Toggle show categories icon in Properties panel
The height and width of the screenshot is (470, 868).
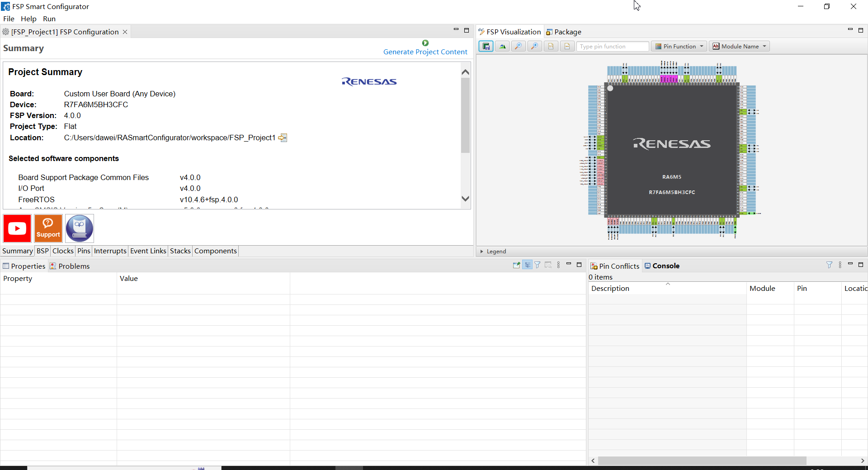point(528,265)
